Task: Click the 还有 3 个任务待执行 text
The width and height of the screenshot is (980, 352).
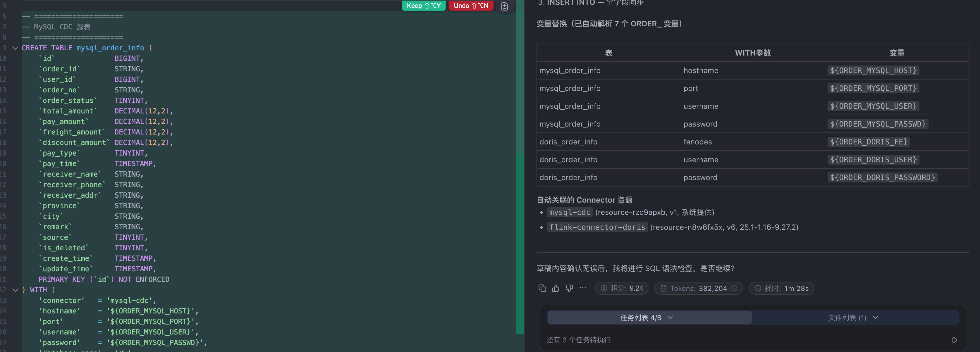Action: [x=578, y=340]
